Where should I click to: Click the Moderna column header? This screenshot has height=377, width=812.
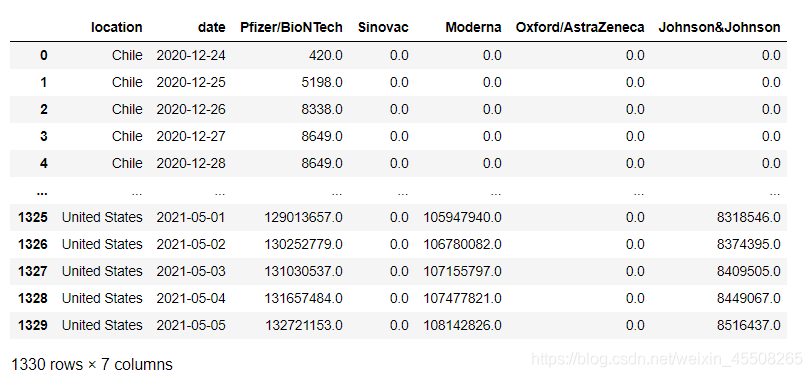point(473,27)
